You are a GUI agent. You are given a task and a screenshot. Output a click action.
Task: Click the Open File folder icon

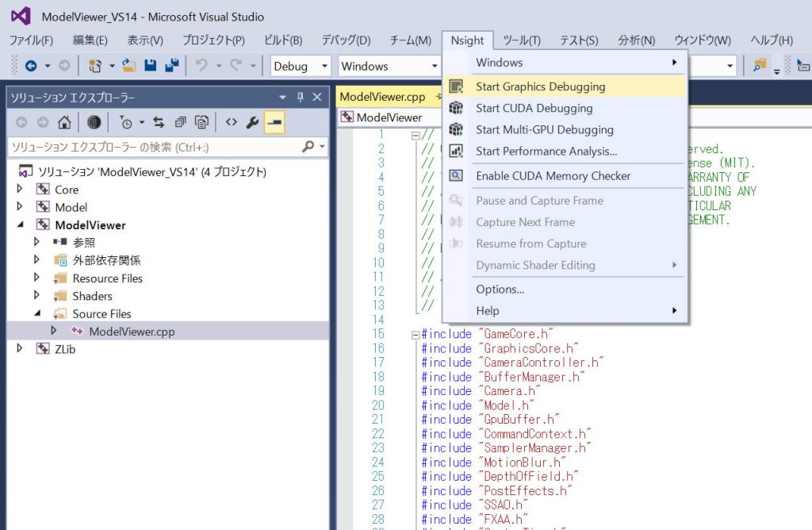129,65
